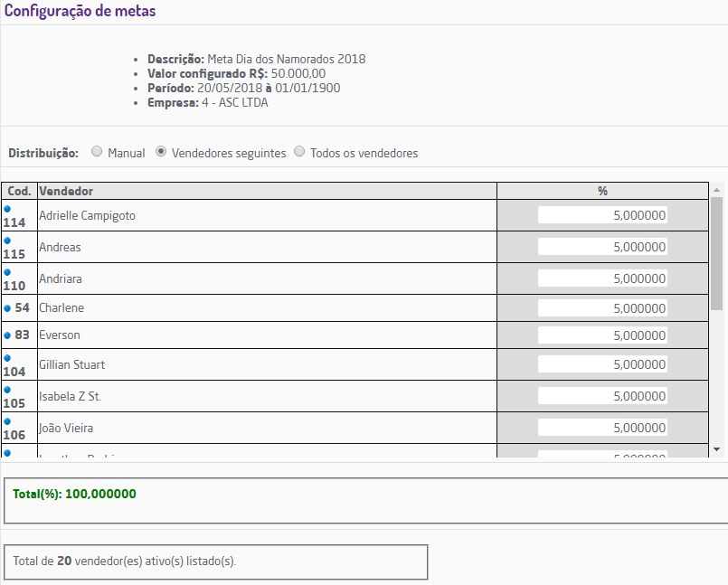Click the vendor list scrollbar thumb
The height and width of the screenshot is (585, 728).
pos(716,253)
